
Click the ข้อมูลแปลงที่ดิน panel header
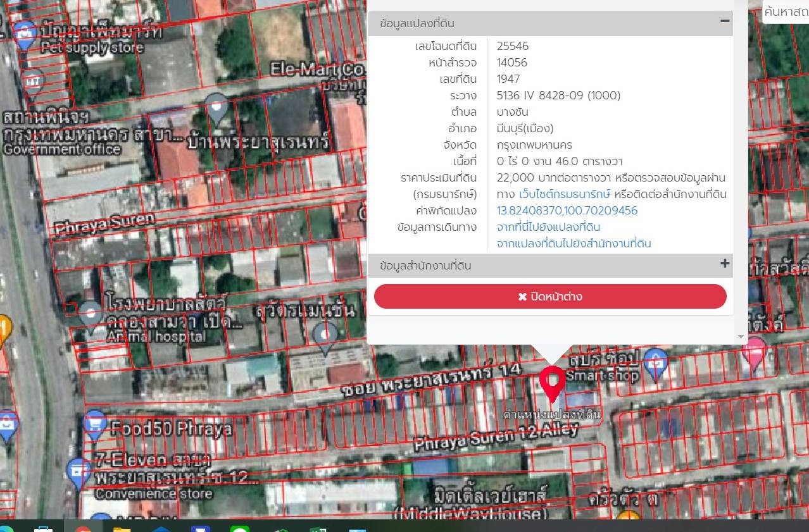pos(550,23)
